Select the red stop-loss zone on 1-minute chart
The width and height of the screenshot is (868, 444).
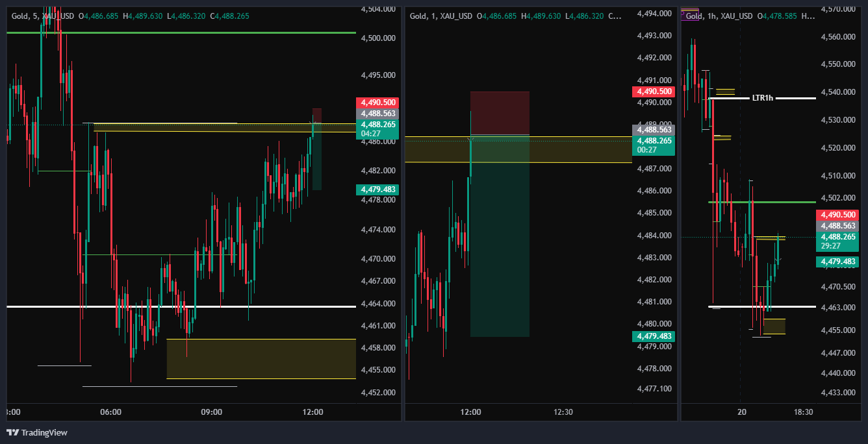click(x=500, y=113)
